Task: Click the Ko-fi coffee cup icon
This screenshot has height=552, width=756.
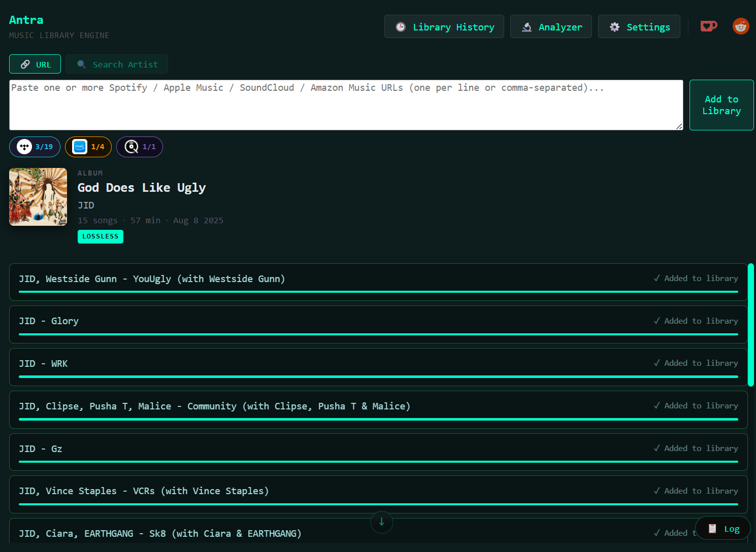Action: tap(709, 26)
